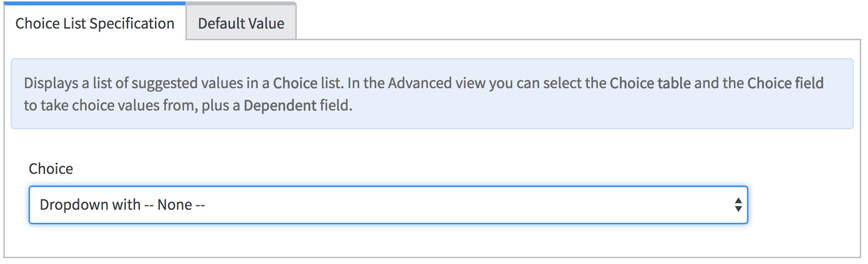Click empty space right of the Choice dropdown
Viewport: 868px width, 264px height.
[804, 205]
